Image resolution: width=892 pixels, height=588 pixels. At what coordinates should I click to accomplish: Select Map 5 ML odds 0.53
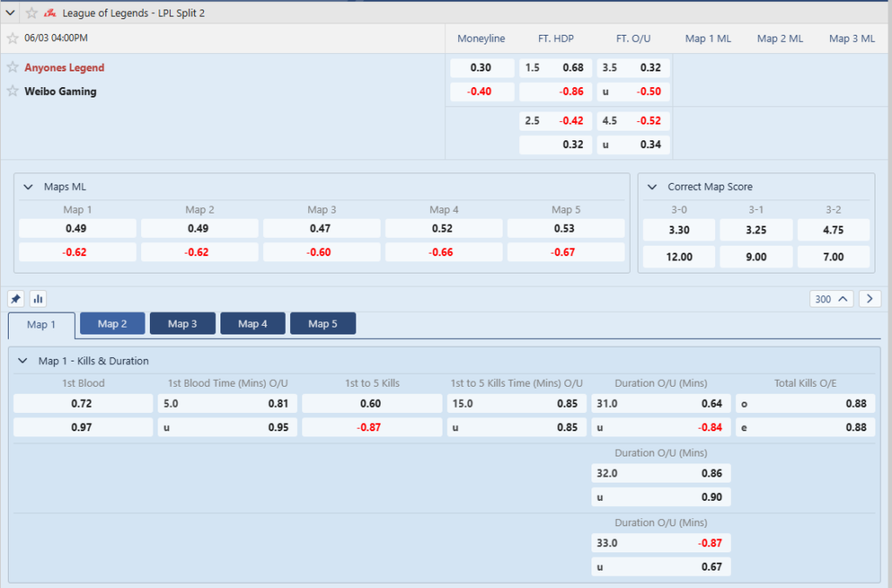click(565, 228)
